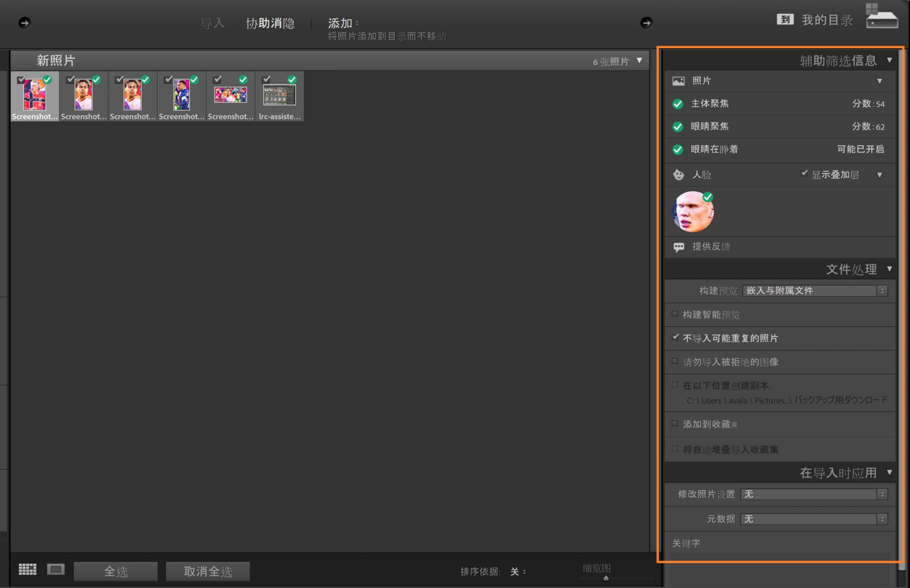Click the 取消全选 button
This screenshot has width=910, height=588.
(208, 571)
